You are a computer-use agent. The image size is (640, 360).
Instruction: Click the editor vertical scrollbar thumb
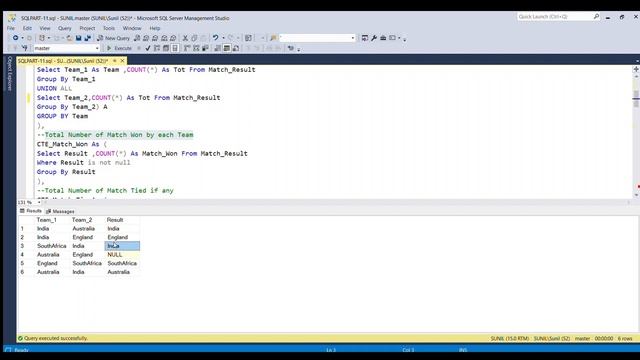(x=636, y=99)
